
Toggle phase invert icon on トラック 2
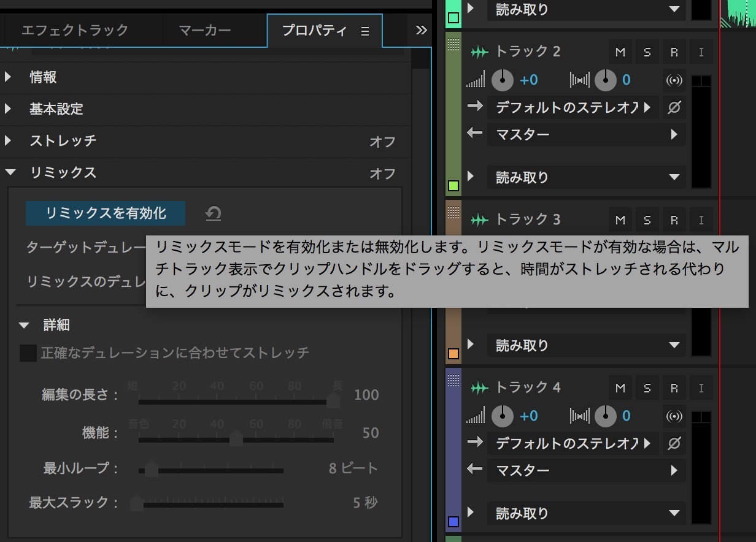[x=674, y=107]
